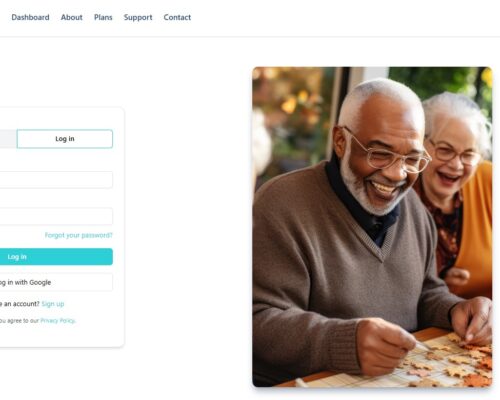Focus the first input field under the tabs
The width and height of the screenshot is (500, 400).
pyautogui.click(x=56, y=180)
